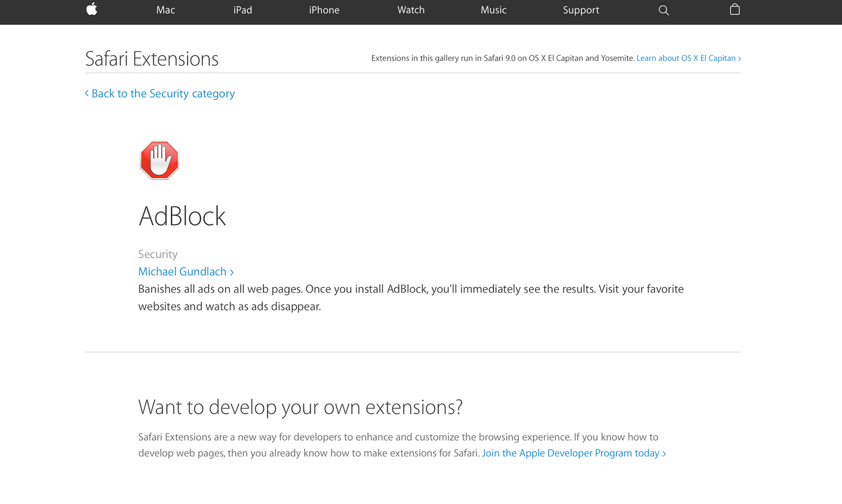Click the 'Safari Extensions are a new way' paragraph
This screenshot has width=842, height=504.
point(402,445)
